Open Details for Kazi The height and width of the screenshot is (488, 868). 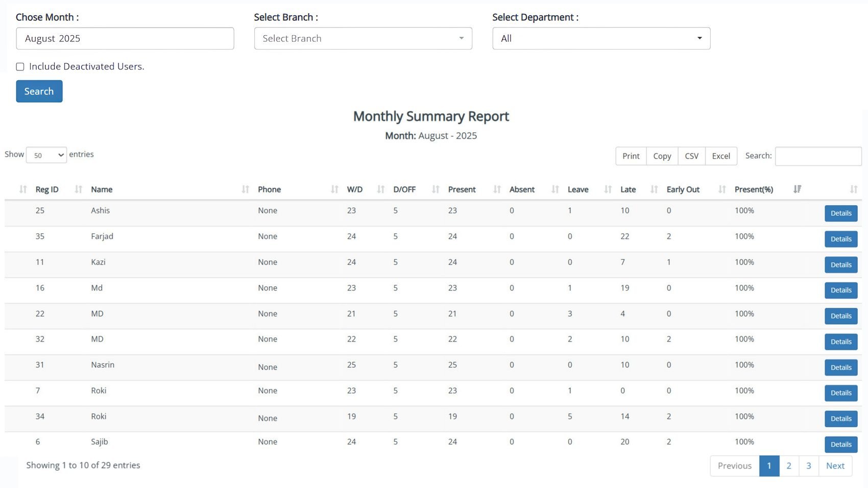click(x=841, y=265)
